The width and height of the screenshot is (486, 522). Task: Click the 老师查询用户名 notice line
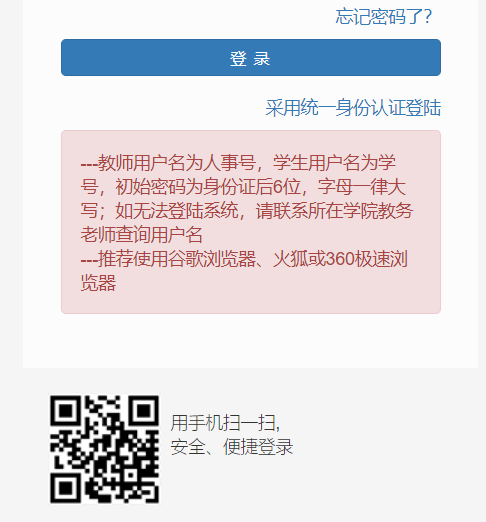click(x=142, y=235)
